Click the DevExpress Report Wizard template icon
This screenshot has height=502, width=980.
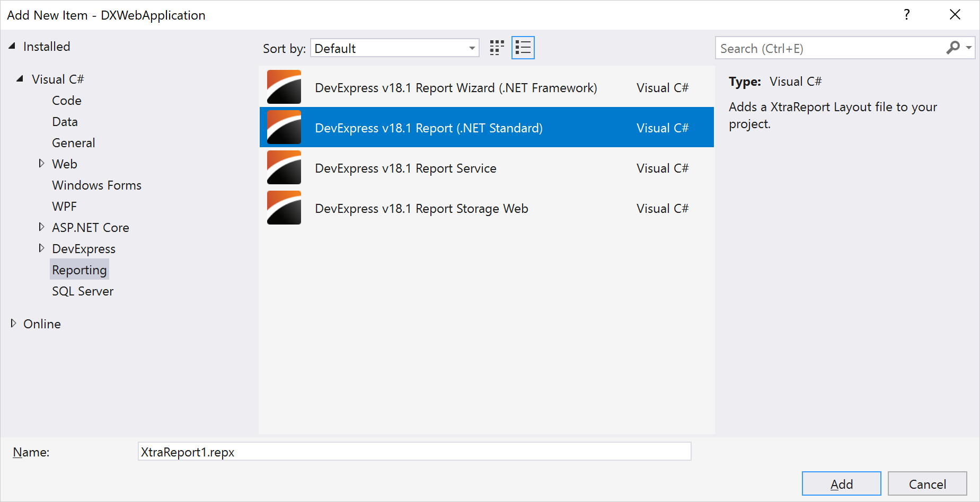pyautogui.click(x=284, y=87)
